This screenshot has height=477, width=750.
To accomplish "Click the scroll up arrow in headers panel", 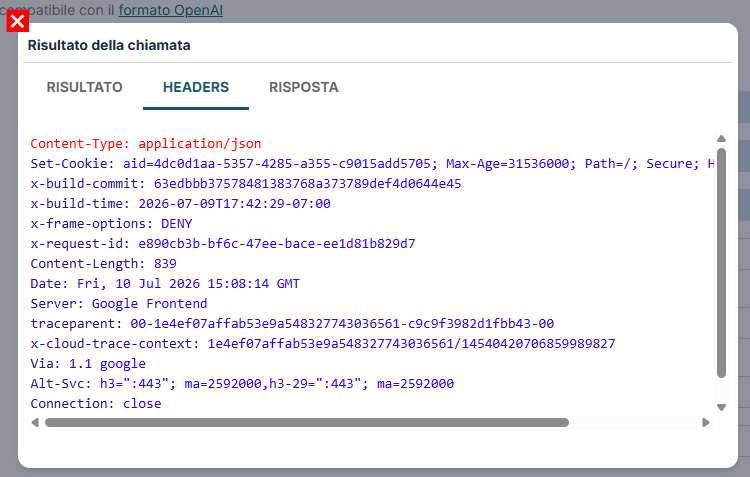I will pos(721,139).
